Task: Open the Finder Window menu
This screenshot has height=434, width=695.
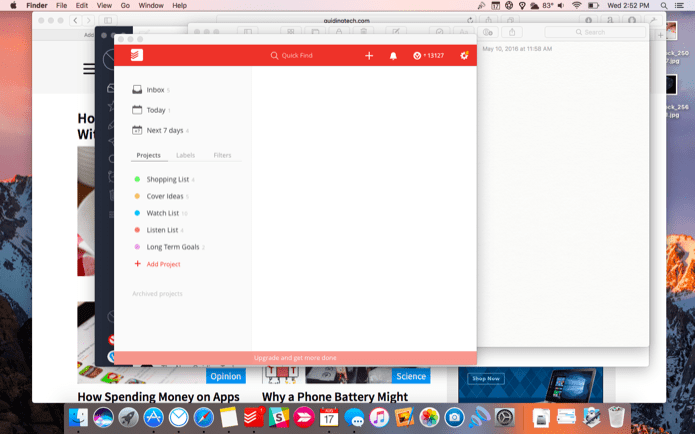Action: click(x=151, y=5)
